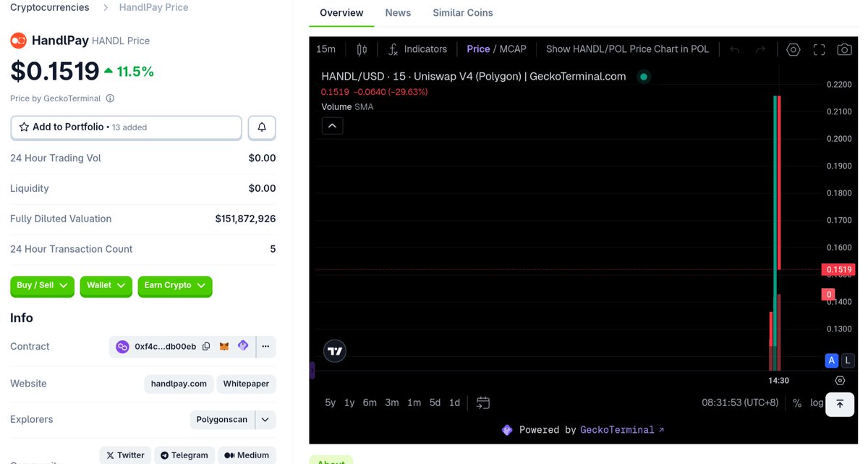
Task: Click the scroll-to-top arrow button
Action: (840, 404)
